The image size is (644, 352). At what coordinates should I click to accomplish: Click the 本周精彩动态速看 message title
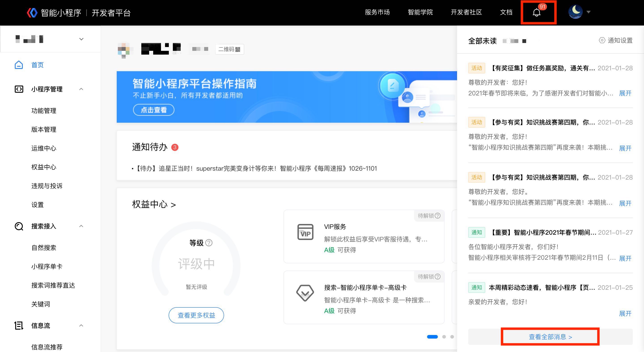tap(542, 288)
